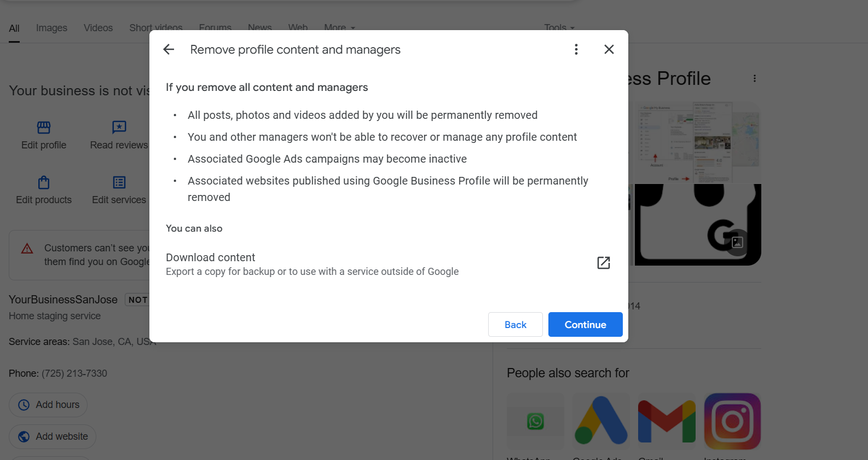Viewport: 868px width, 460px height.
Task: Click the Add hours pill button
Action: (48, 405)
